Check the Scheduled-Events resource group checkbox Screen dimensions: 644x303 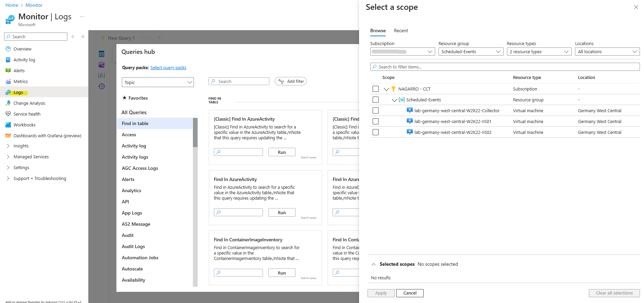[376, 100]
